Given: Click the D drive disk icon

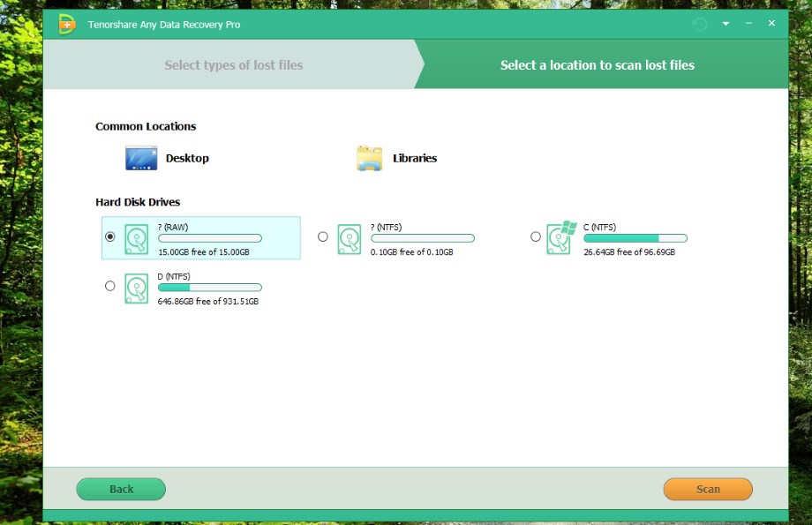Looking at the screenshot, I should tap(136, 289).
